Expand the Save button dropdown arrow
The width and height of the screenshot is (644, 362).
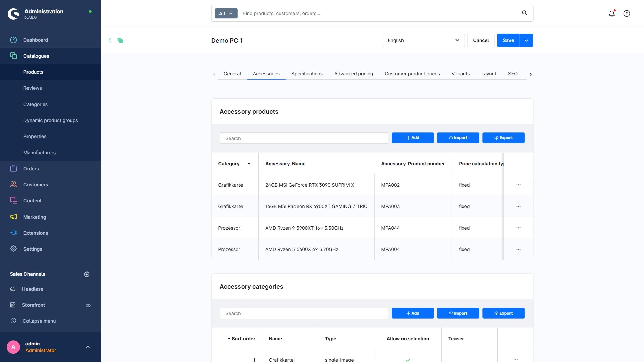[x=526, y=40]
